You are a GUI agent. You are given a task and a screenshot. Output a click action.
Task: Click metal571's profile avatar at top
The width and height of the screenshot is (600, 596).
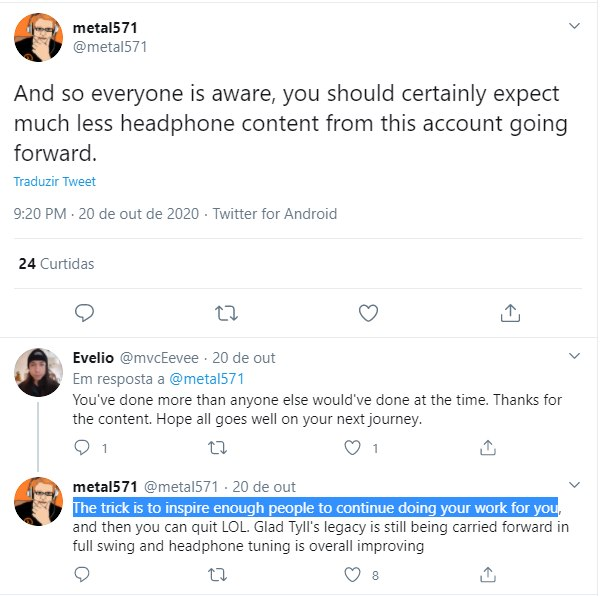pos(37,37)
